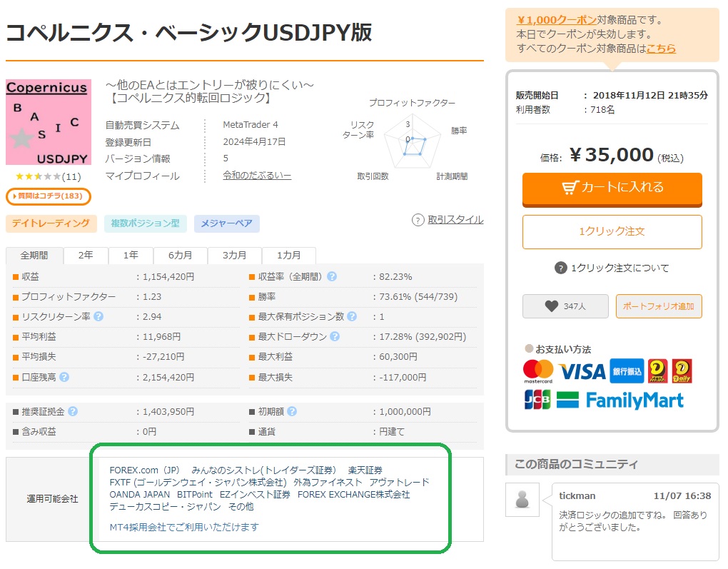
Task: Open the ¥1,000クーポン link
Action: [x=557, y=20]
